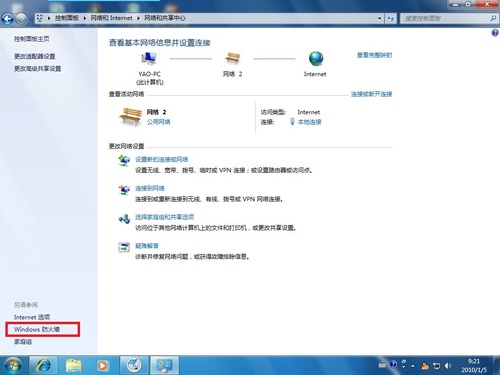Launch Windows Media Player from taskbar
This screenshot has width=500, height=375.
click(x=102, y=365)
